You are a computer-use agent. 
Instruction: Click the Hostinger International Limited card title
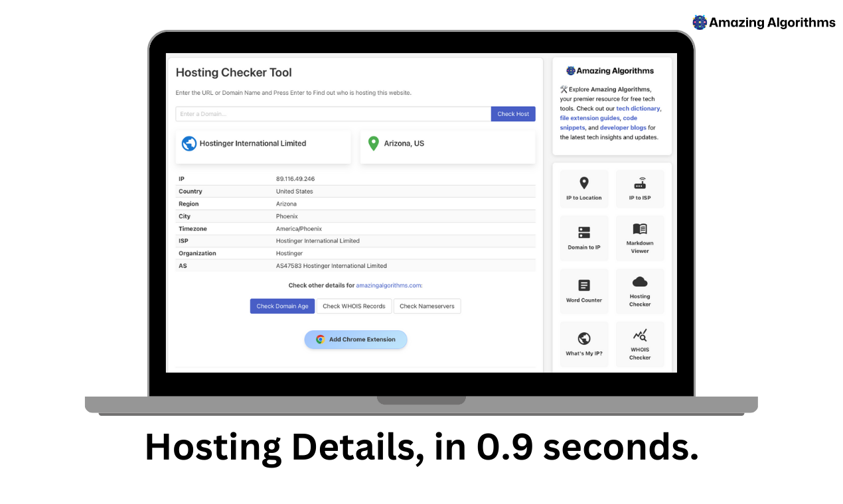(x=253, y=143)
